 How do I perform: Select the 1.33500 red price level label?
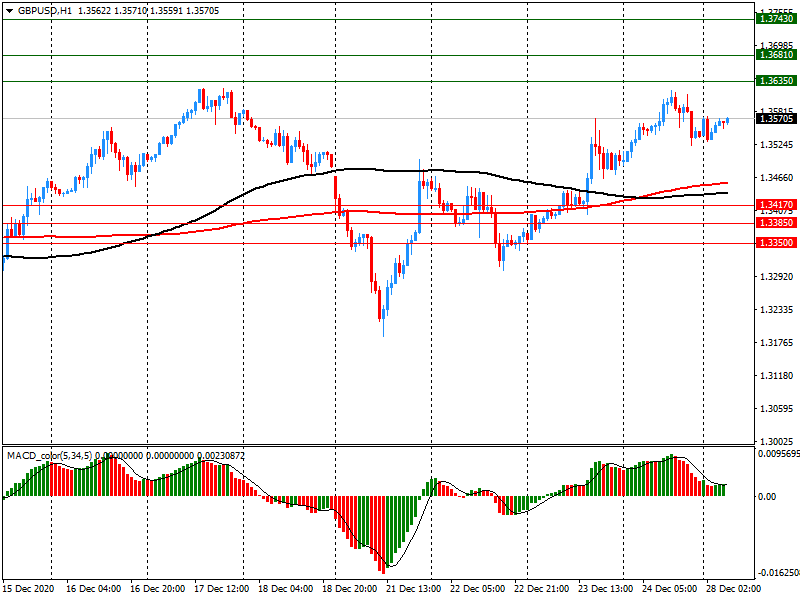pyautogui.click(x=777, y=243)
